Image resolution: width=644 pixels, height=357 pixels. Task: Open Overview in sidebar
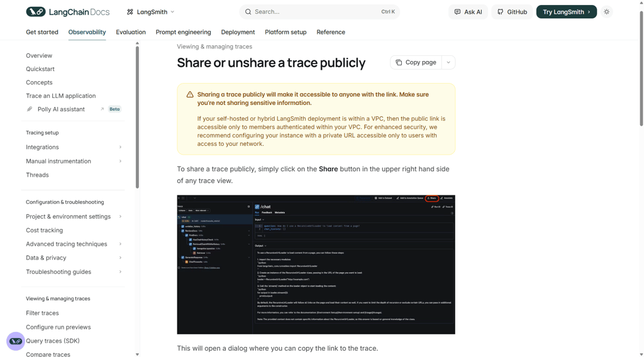tap(39, 55)
